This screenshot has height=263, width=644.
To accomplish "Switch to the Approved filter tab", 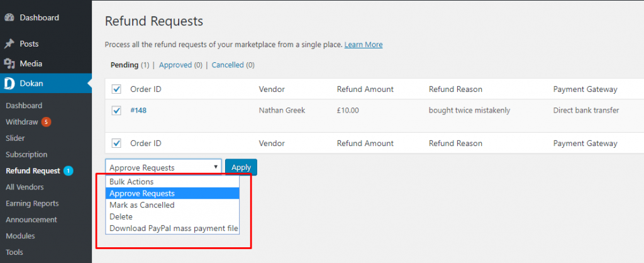I will coord(175,65).
